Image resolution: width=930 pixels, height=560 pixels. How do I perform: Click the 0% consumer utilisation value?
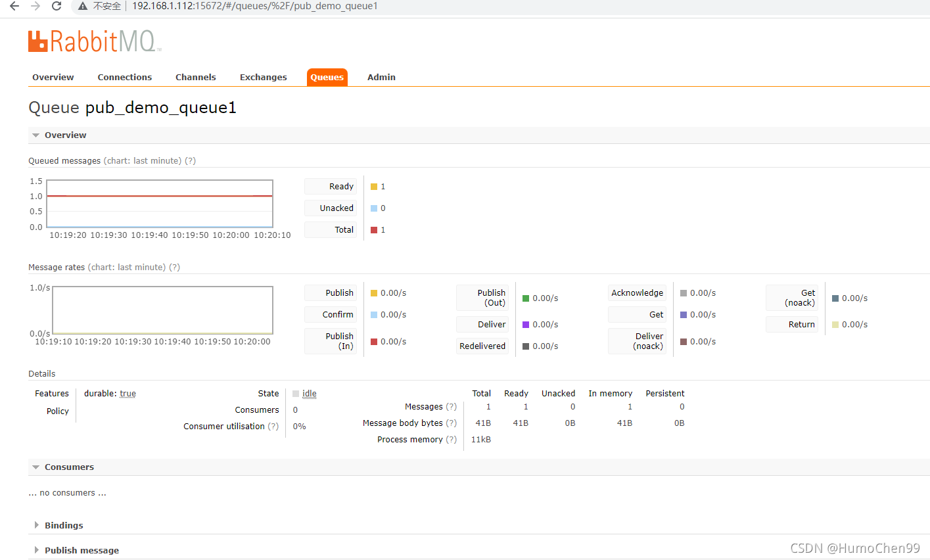point(299,427)
